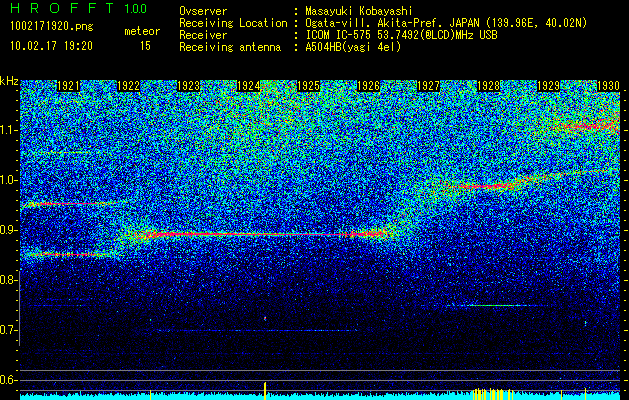Click the A504HB yagi antenna text
Image resolution: width=629 pixels, height=400 pixels.
(x=353, y=47)
